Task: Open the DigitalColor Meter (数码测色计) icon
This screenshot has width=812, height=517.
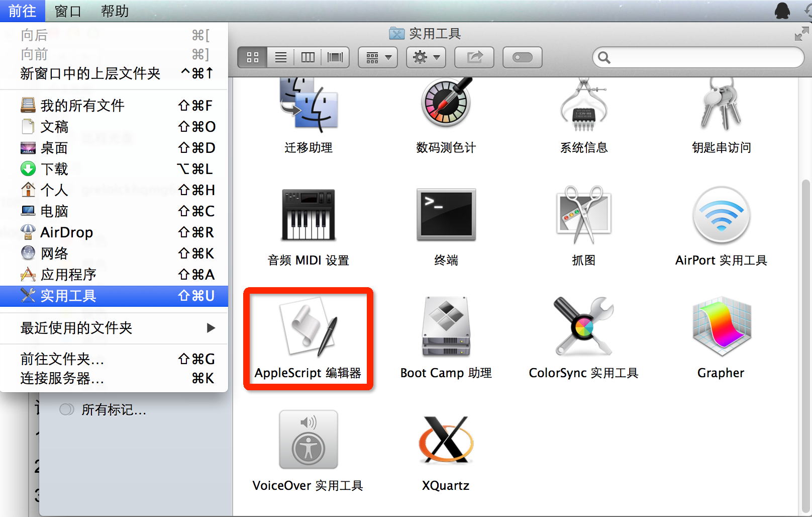Action: point(446,102)
